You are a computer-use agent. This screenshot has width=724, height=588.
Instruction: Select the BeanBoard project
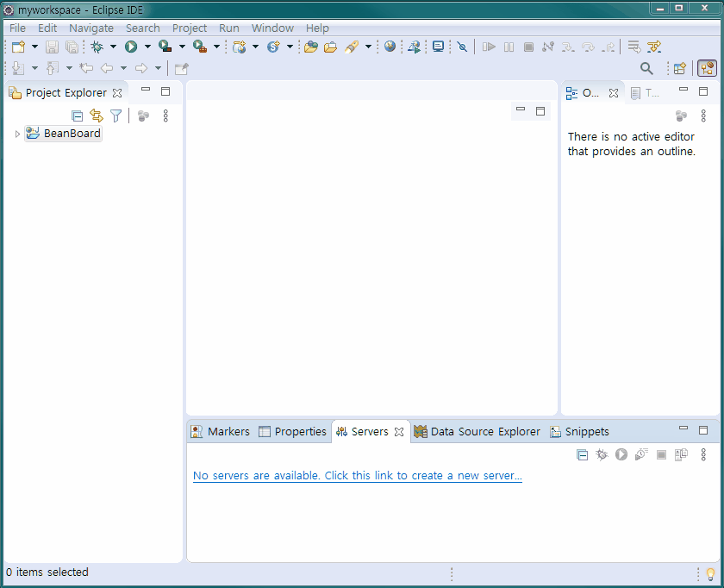(63, 134)
